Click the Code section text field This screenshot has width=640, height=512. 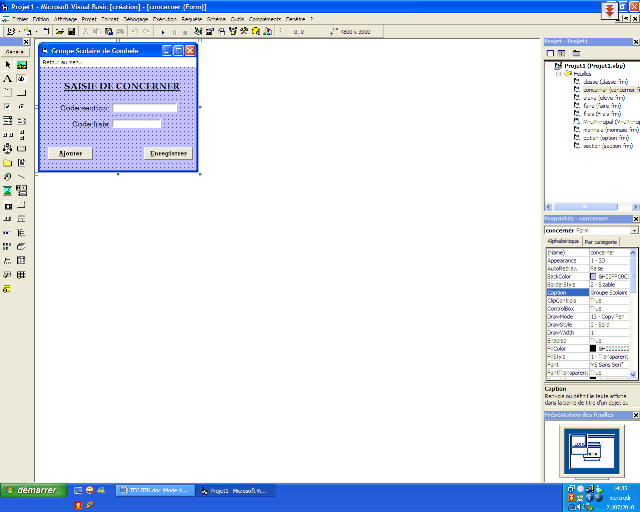tap(145, 108)
